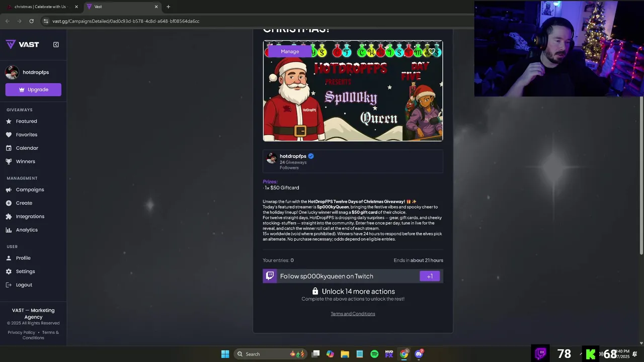Open the Privacy Policy footer link
Screen dimensions: 644x362
(22, 332)
